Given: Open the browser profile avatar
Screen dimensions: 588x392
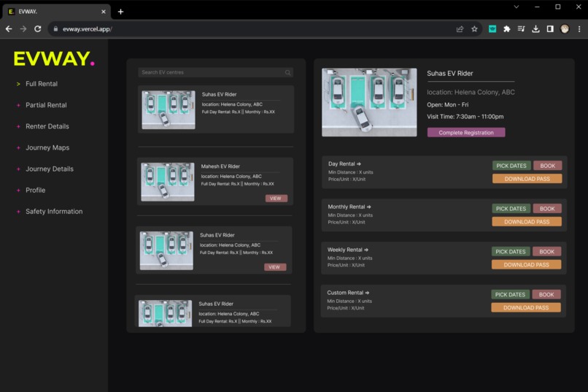Looking at the screenshot, I should (565, 29).
